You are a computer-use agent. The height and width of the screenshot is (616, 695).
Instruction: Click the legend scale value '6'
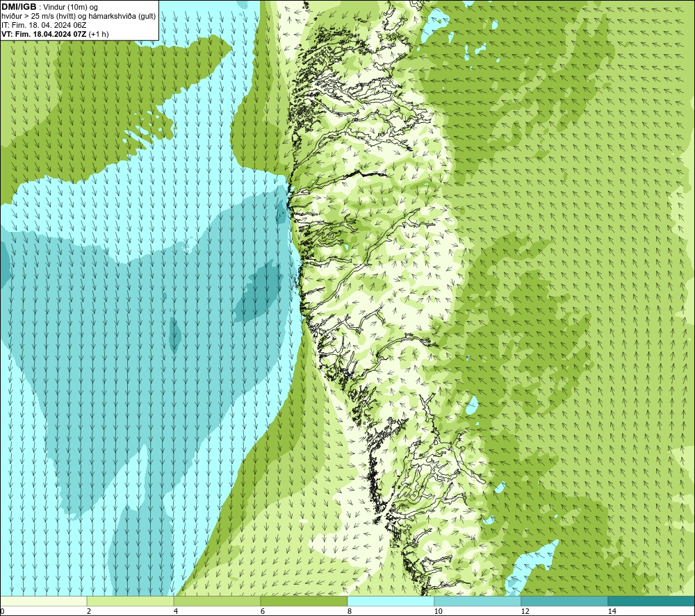click(x=263, y=611)
